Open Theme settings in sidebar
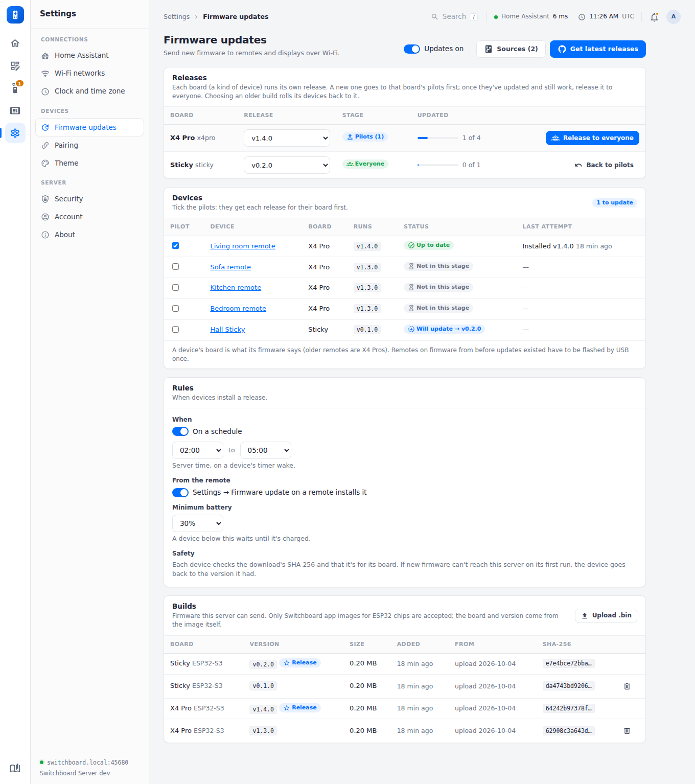Image resolution: width=695 pixels, height=784 pixels. coord(89,163)
